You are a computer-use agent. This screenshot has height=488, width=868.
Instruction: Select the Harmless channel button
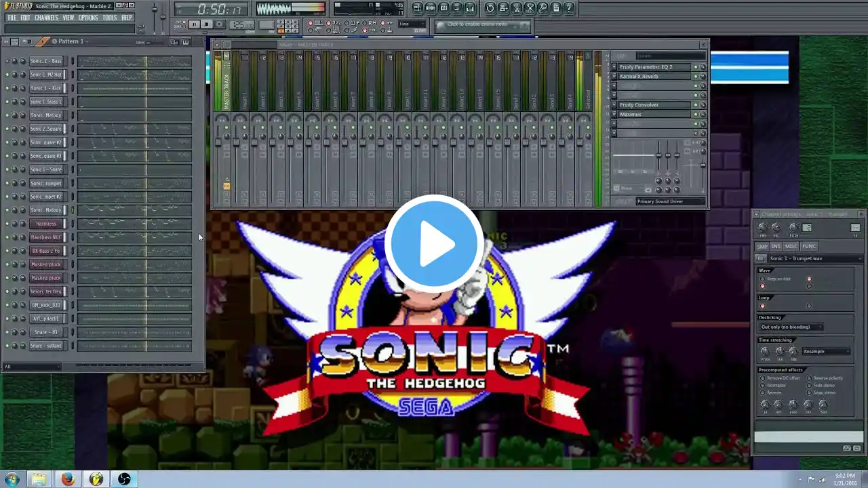46,224
